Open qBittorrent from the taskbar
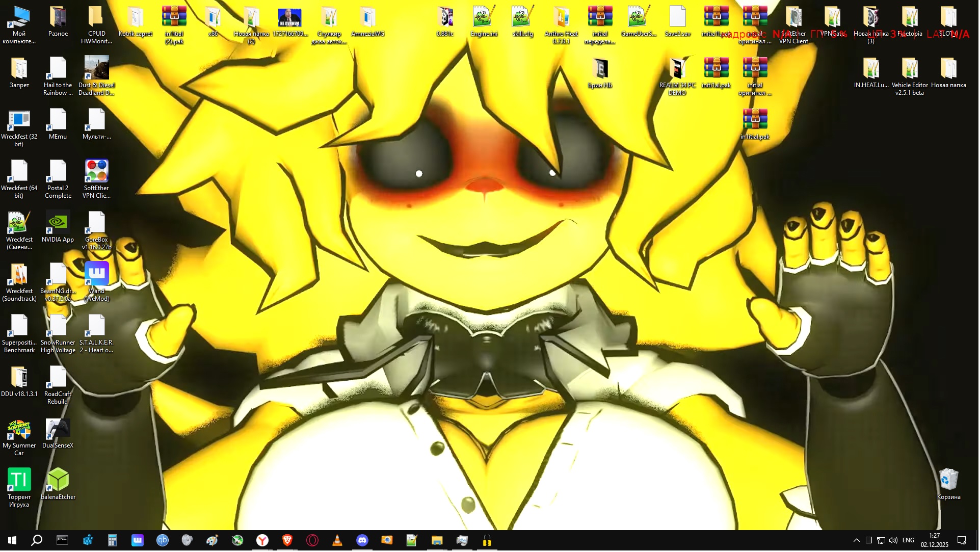Image resolution: width=980 pixels, height=552 pixels. (163, 541)
